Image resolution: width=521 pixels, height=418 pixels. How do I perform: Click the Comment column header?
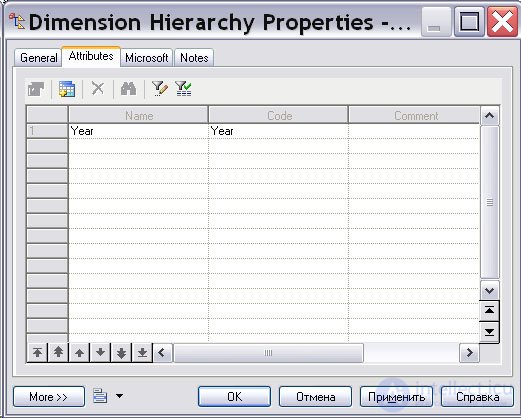point(414,115)
